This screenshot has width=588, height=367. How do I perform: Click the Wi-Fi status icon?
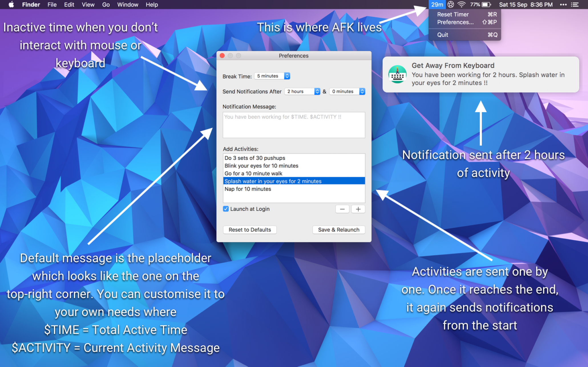[x=461, y=5]
